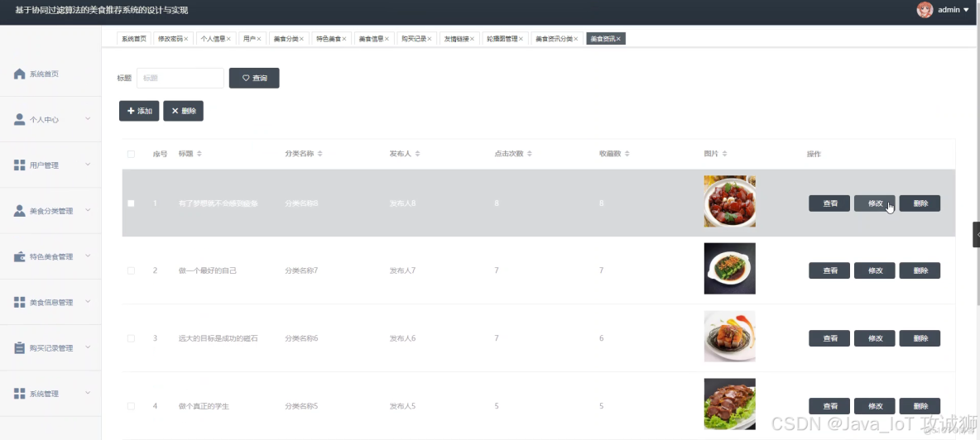
Task: Sort by the 标题 column arrows
Action: pyautogui.click(x=199, y=154)
